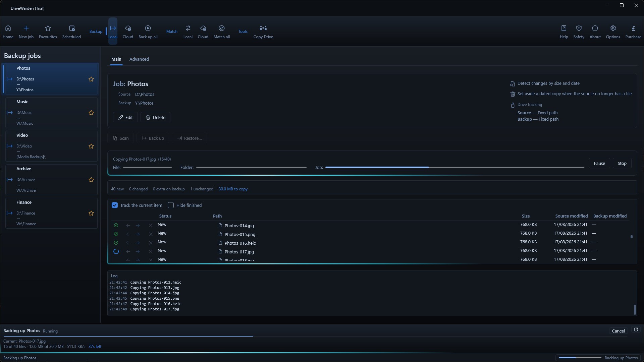Click the status bar mini progress indicator
The image size is (644, 362).
tap(580, 358)
